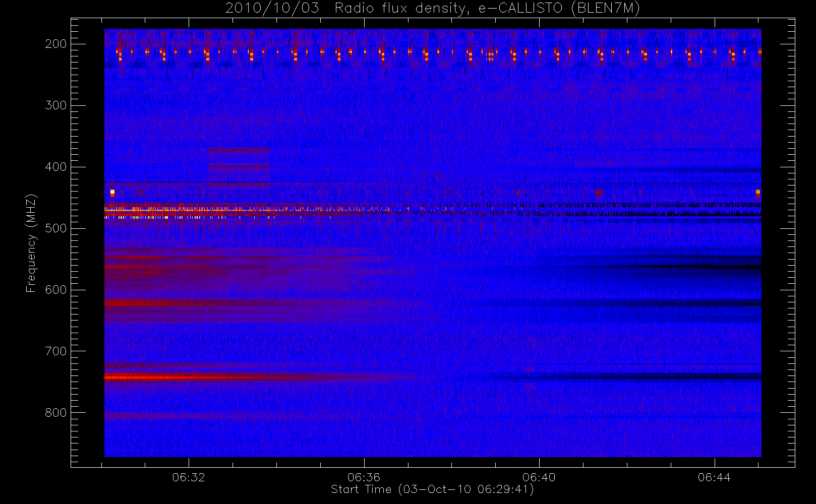Screen dimensions: 816x504
Task: Click the 800 frequency tick label
Action: click(x=56, y=413)
